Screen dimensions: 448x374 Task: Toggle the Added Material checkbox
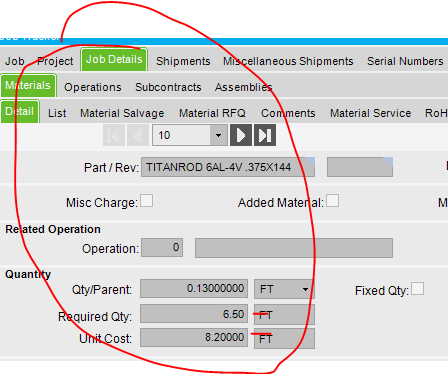(332, 201)
